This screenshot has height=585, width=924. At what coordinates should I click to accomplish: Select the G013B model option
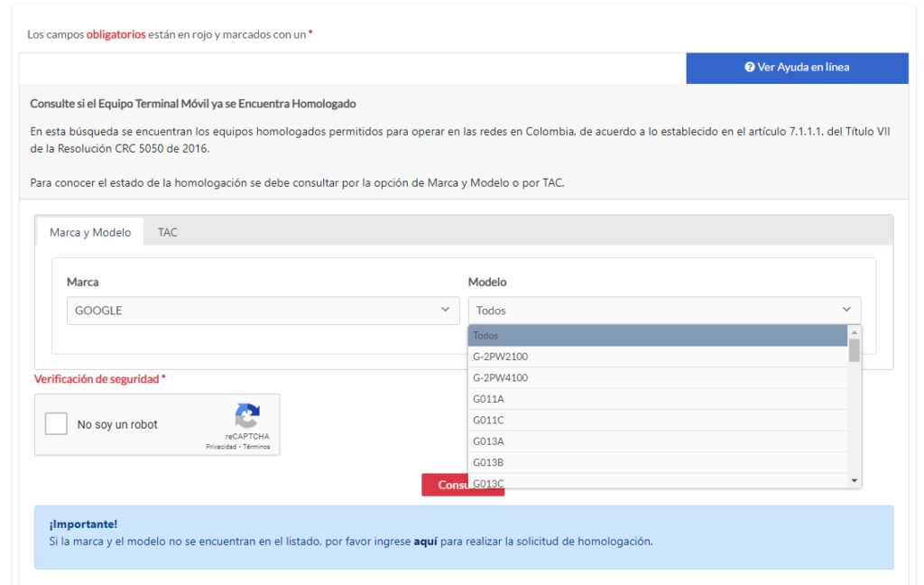point(658,462)
